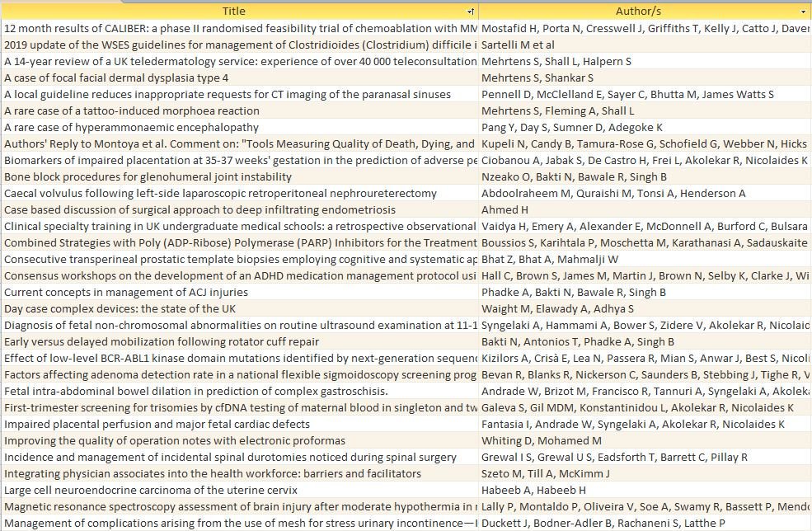812x531 pixels.
Task: Select 'A 14-year review of a UK teledermatology service' cell
Action: click(x=240, y=62)
